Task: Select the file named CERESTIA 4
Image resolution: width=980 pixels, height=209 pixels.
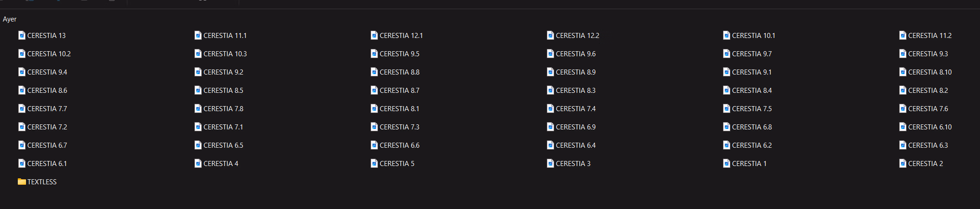Action: pos(216,163)
